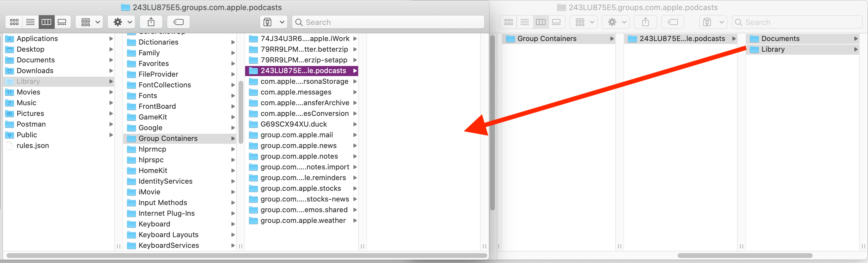Open trash-like toolbar dropdown in background window

tap(713, 22)
